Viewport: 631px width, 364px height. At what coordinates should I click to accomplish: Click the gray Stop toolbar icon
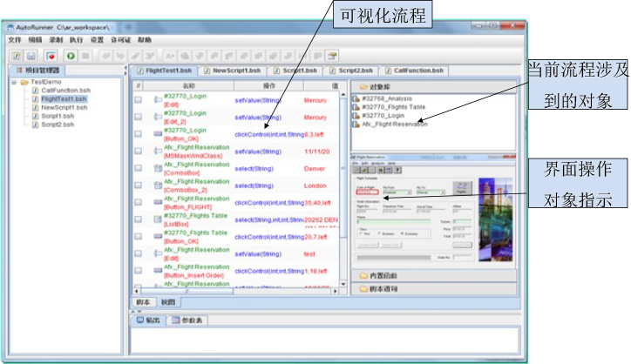pos(85,55)
